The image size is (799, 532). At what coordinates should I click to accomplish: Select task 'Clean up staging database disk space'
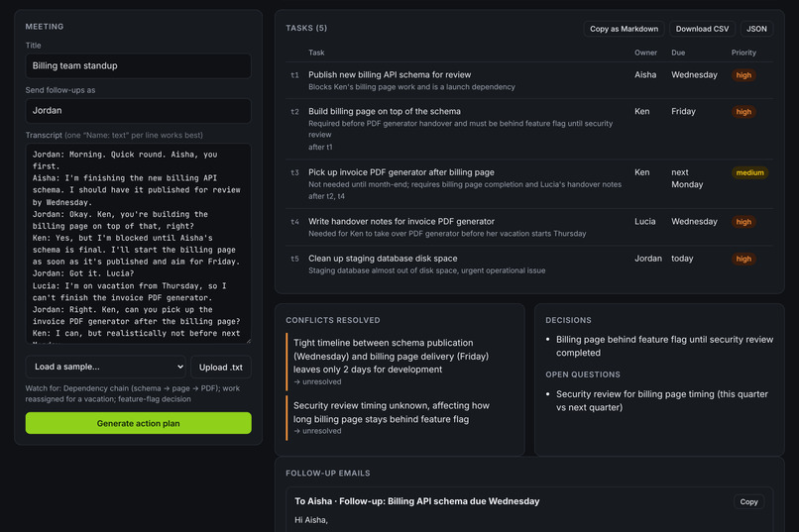coord(383,259)
